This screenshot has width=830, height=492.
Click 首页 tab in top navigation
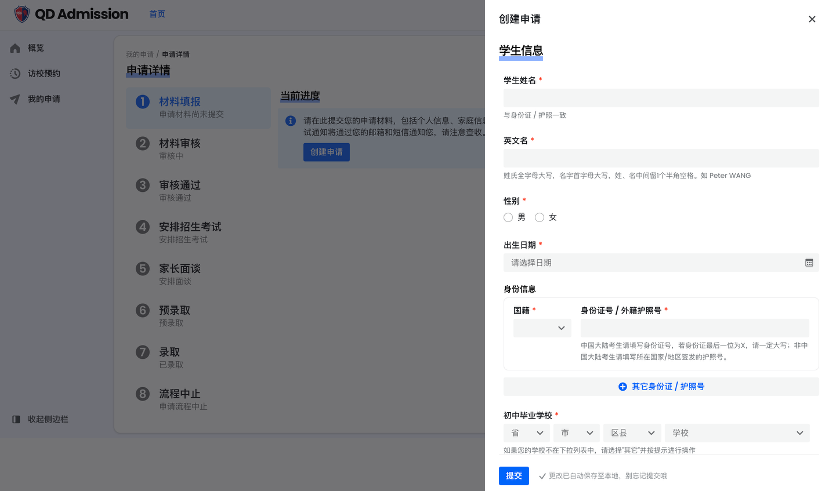coord(157,14)
